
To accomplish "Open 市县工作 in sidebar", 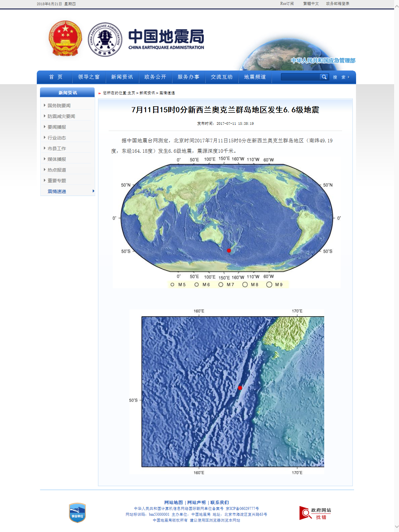I will pos(57,149).
